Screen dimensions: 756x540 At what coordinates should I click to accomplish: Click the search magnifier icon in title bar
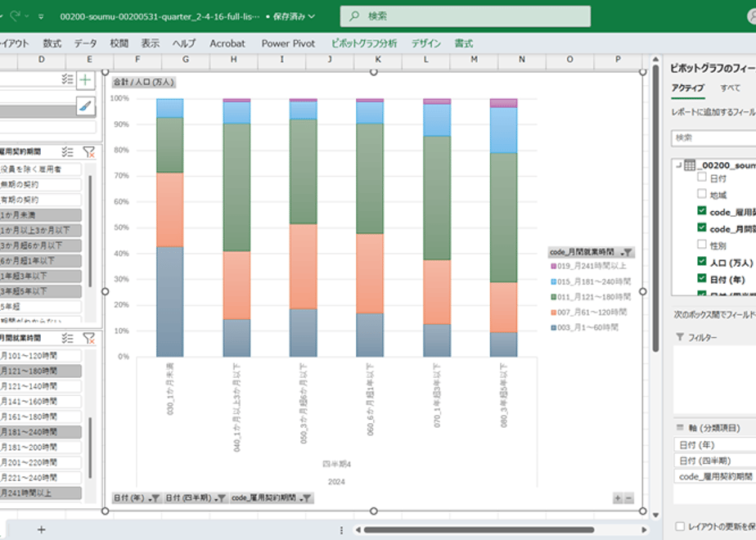pyautogui.click(x=354, y=16)
